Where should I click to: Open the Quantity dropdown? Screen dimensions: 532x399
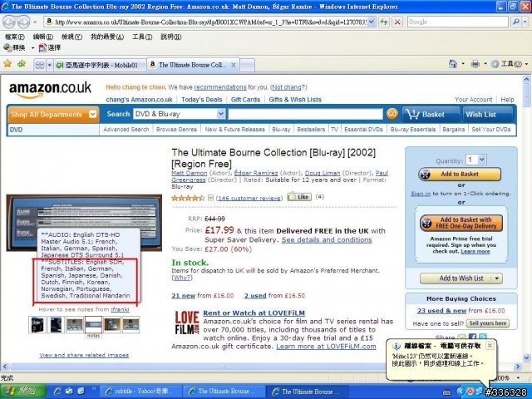pos(476,160)
